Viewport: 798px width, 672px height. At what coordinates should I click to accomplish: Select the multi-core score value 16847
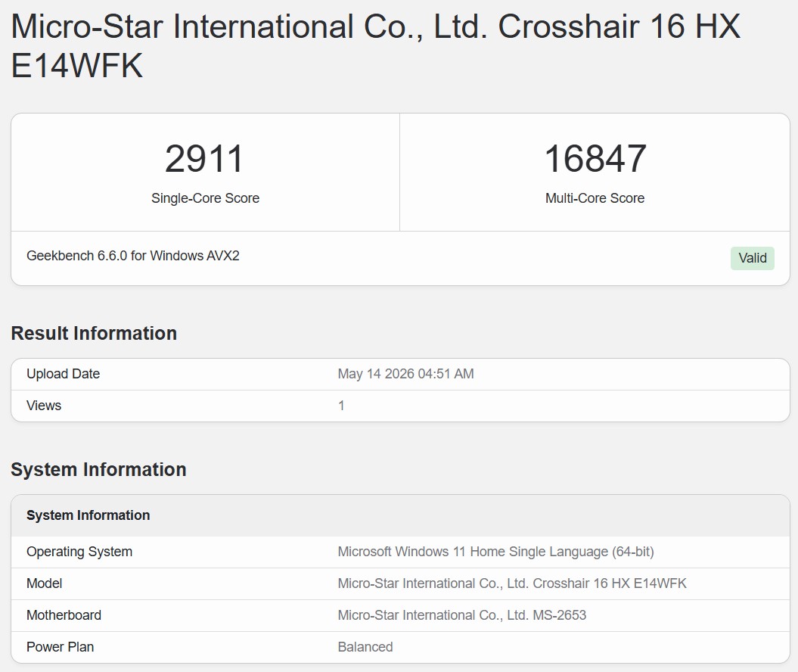pos(595,159)
